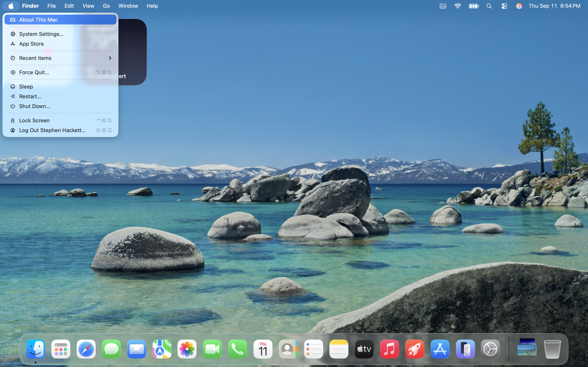Screen dimensions: 588x367
Task: Open Photos app from Dock
Action: 187,349
